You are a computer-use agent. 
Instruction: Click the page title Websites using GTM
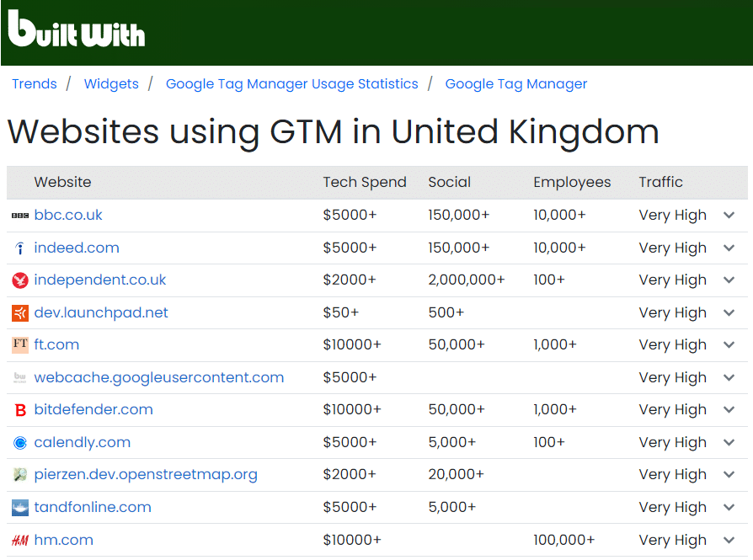[333, 131]
